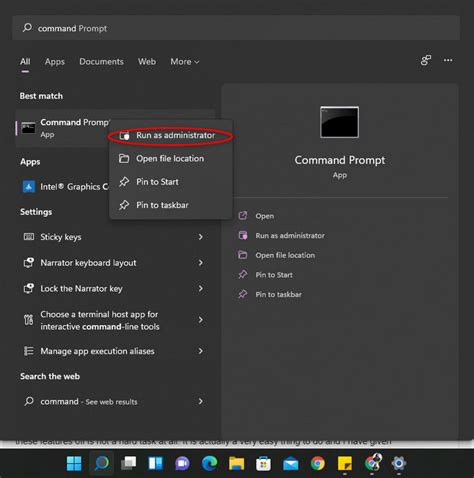Click Run as administrator in right pane

coord(290,236)
